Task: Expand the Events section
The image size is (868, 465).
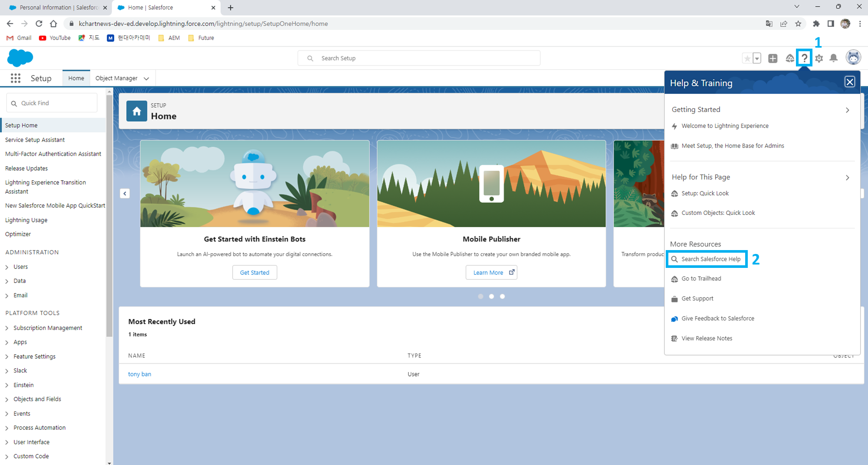Action: pyautogui.click(x=7, y=414)
